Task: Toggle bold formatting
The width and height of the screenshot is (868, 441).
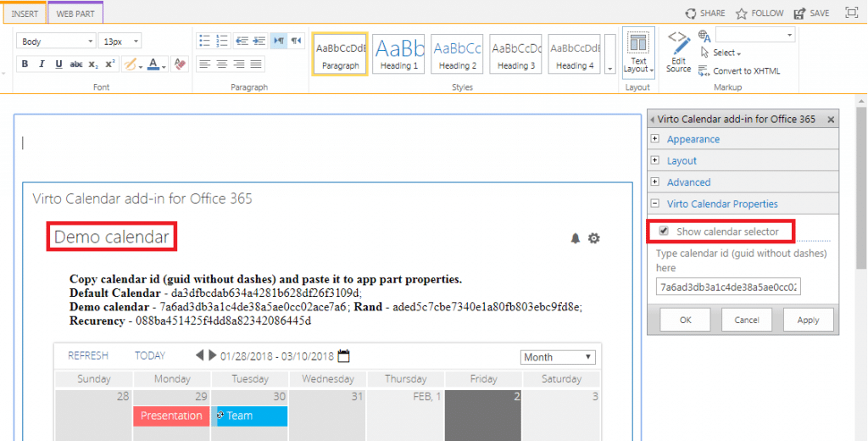Action: click(x=25, y=64)
